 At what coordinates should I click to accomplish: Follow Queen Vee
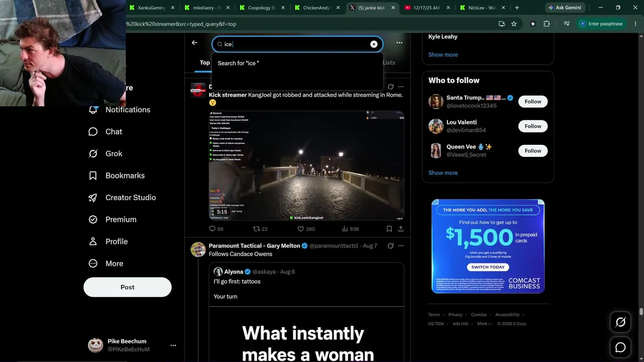coord(533,151)
